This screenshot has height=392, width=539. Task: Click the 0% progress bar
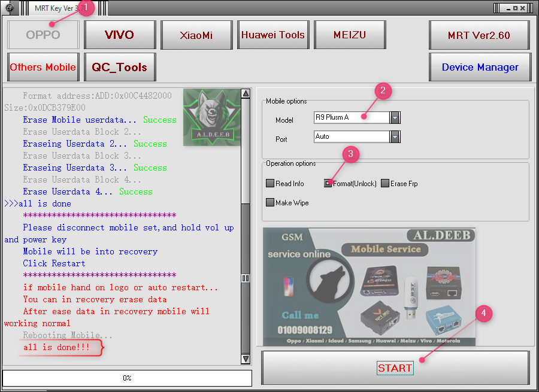[x=127, y=378]
